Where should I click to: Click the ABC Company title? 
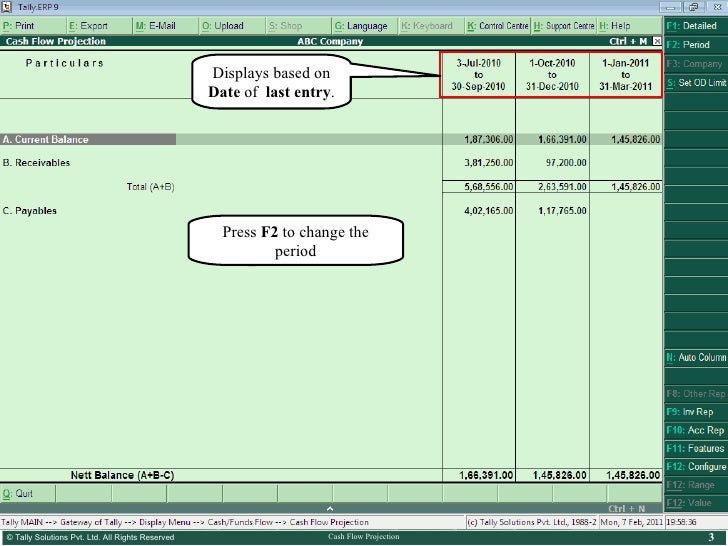330,41
